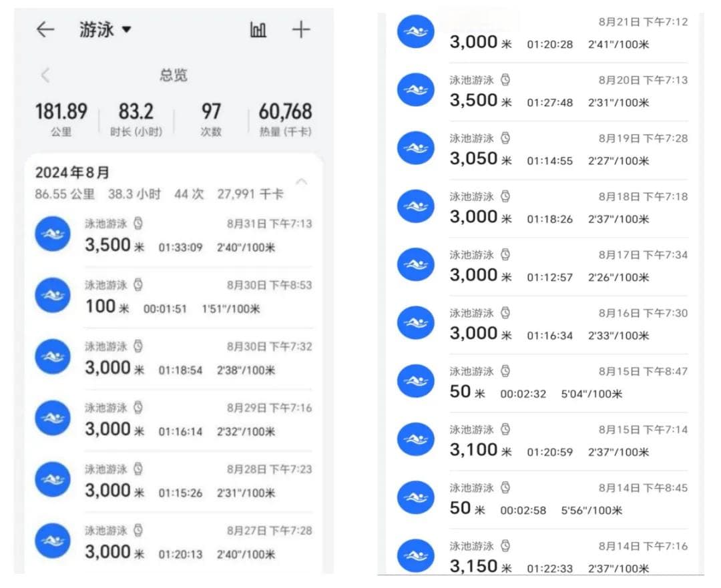Click the 86.55 公里 monthly distance
721x588 pixels.
pos(65,194)
